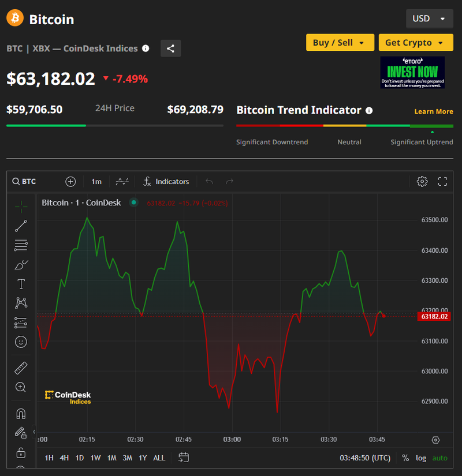This screenshot has width=462, height=476.
Task: Select the text annotation tool
Action: 21,284
